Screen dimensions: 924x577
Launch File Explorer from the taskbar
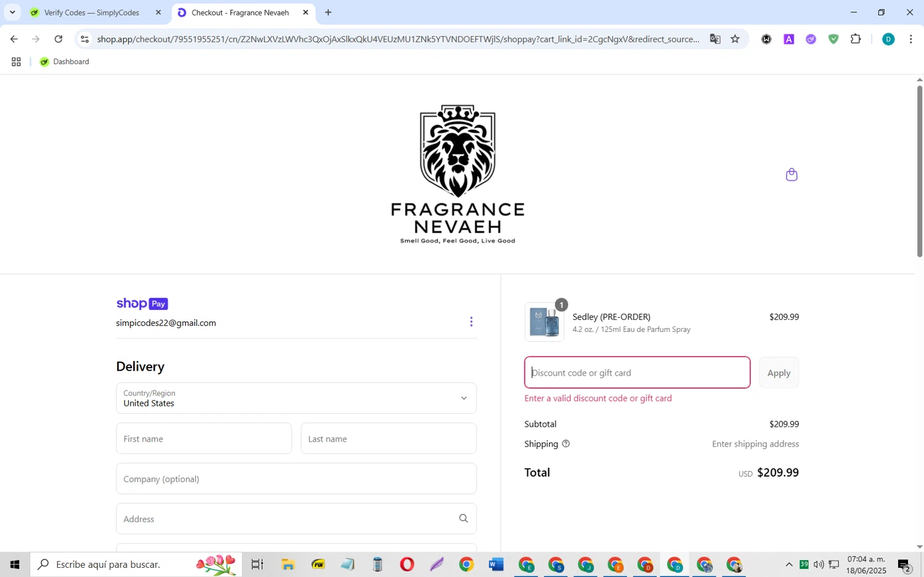pyautogui.click(x=288, y=564)
